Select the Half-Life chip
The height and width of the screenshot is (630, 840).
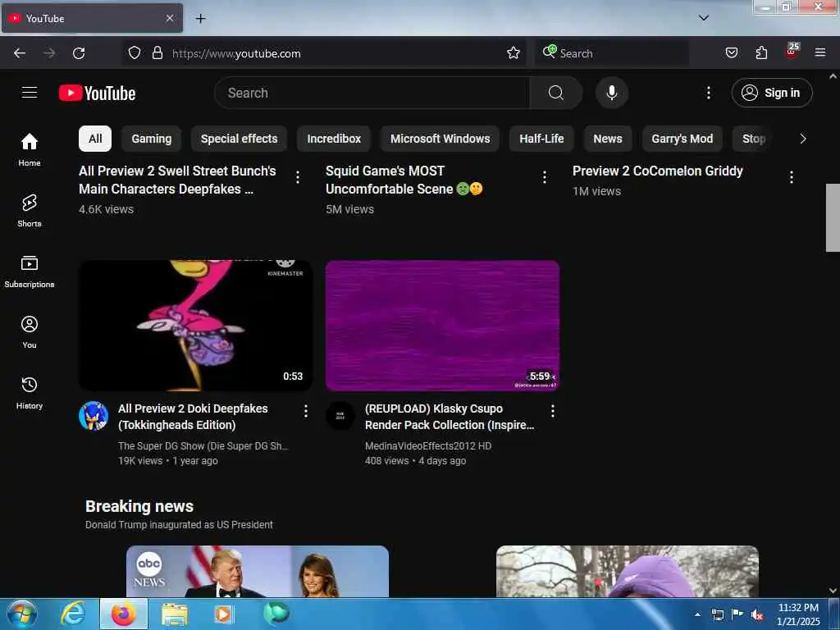coord(541,139)
